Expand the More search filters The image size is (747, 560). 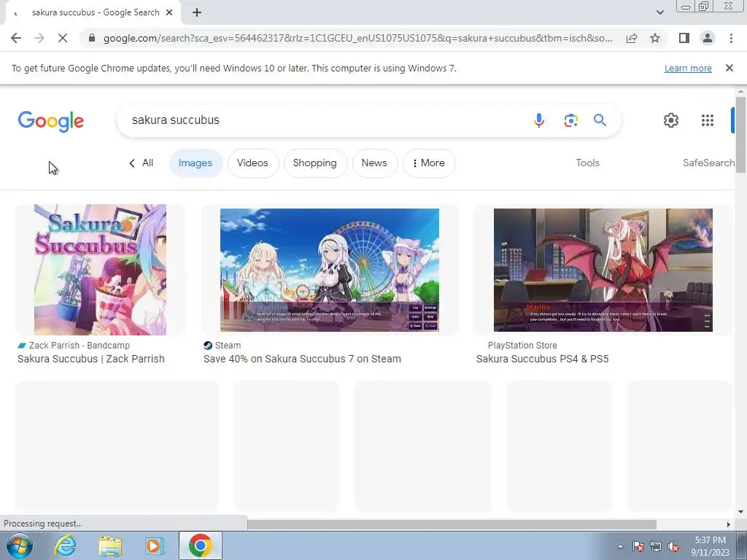click(428, 163)
